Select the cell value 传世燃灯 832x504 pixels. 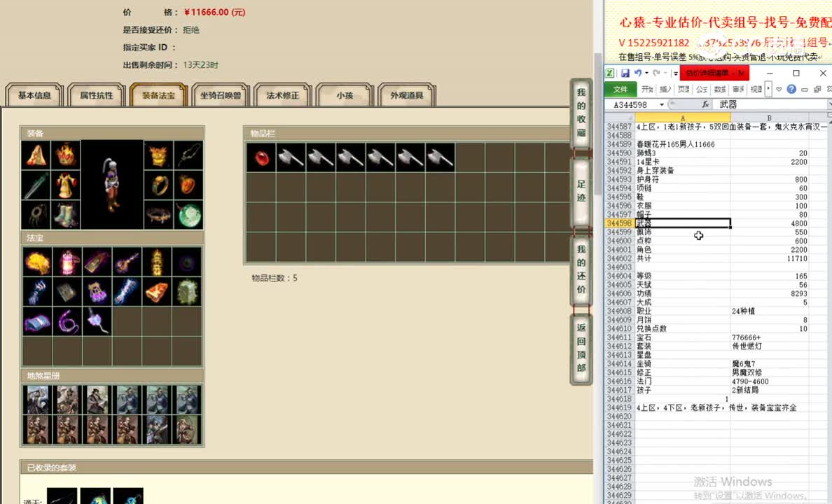[770, 346]
